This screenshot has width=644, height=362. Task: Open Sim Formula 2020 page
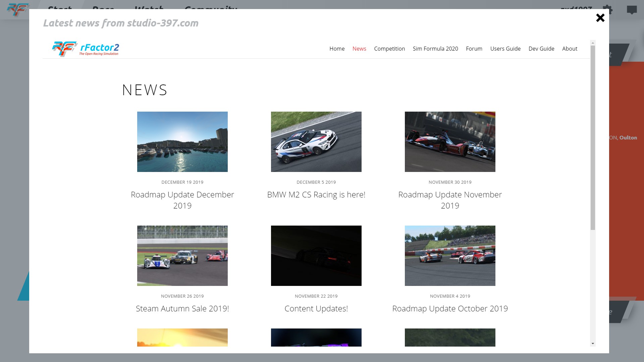click(x=435, y=49)
